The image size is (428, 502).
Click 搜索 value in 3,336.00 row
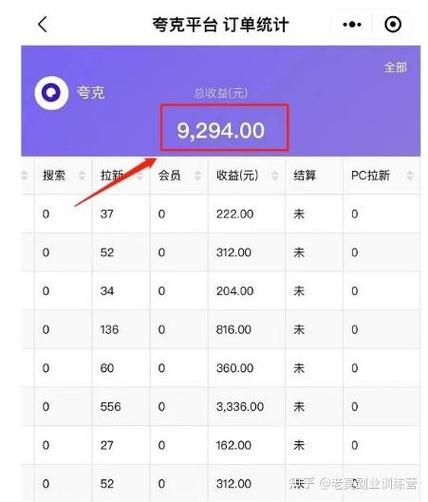pyautogui.click(x=46, y=407)
